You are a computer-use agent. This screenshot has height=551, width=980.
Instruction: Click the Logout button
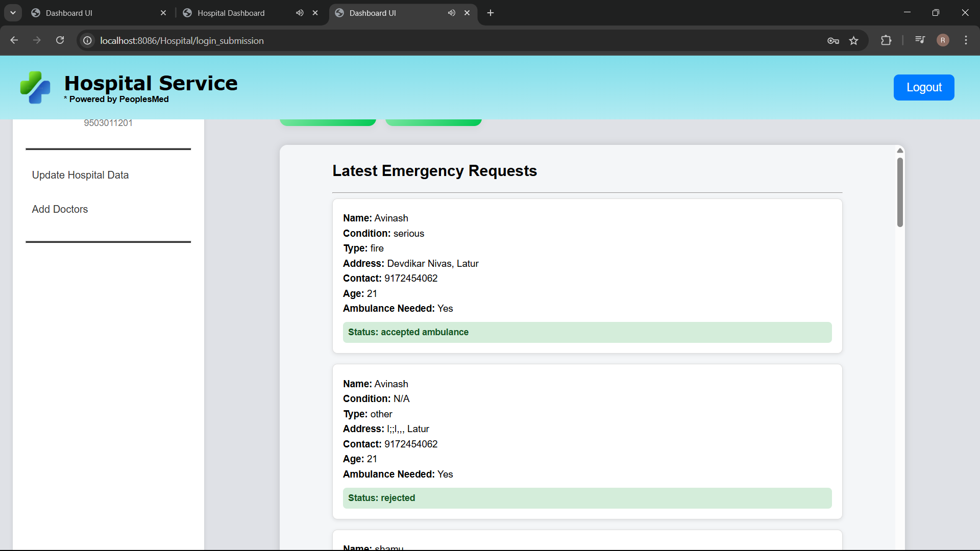tap(923, 87)
